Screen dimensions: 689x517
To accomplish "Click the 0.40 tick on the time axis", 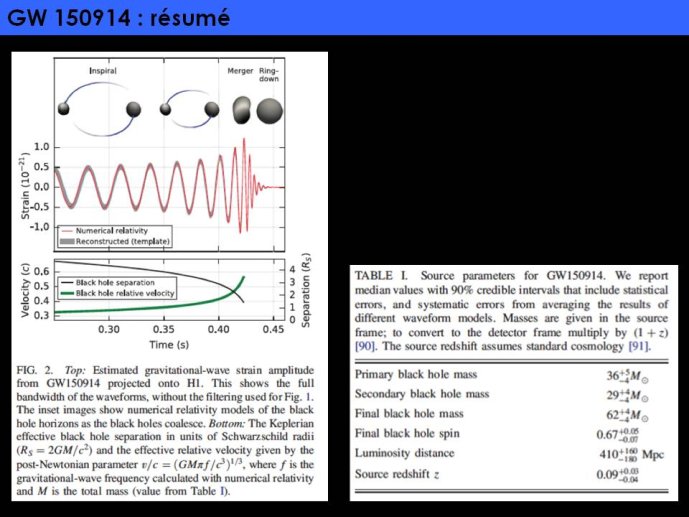I will 218,329.
